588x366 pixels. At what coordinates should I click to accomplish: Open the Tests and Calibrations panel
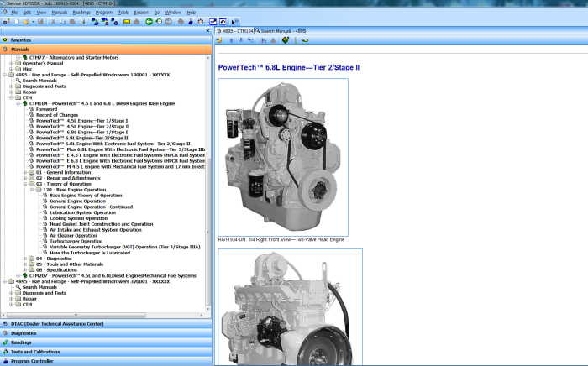tap(106, 352)
